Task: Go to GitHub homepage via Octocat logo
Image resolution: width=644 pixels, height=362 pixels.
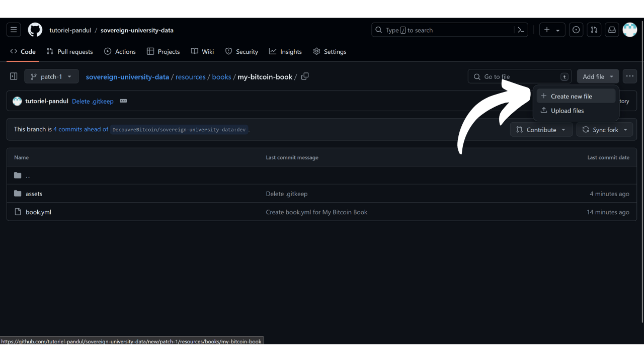Action: [35, 30]
